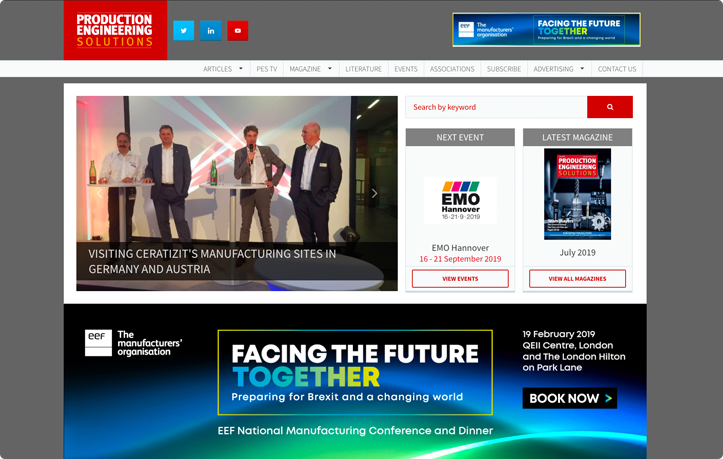723x459 pixels.
Task: Click the Latest Magazine header
Action: pyautogui.click(x=577, y=137)
